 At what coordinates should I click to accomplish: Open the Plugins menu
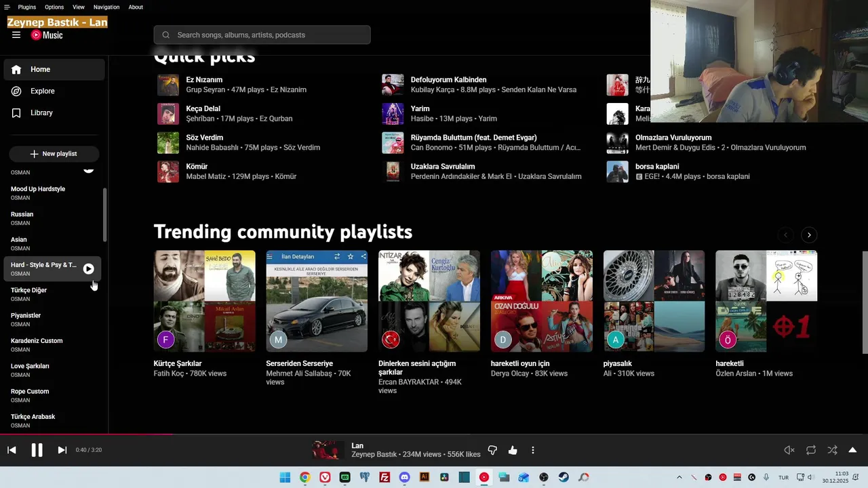pos(27,7)
